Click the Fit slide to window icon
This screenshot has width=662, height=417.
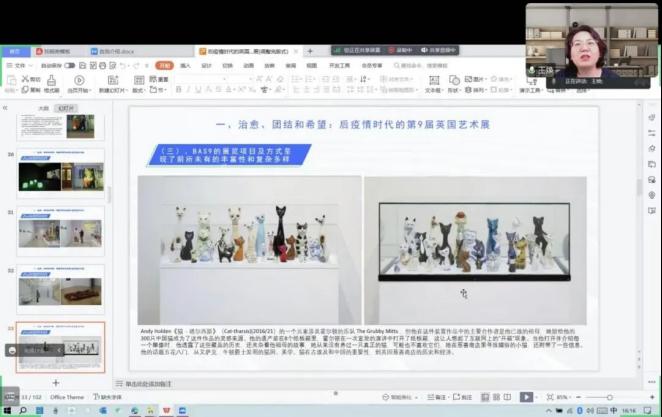(x=550, y=397)
